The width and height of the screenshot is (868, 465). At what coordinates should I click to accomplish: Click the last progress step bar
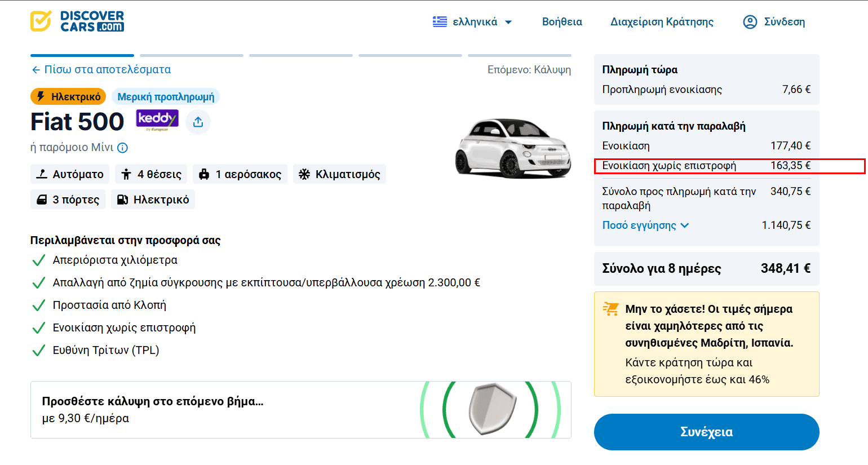click(520, 55)
